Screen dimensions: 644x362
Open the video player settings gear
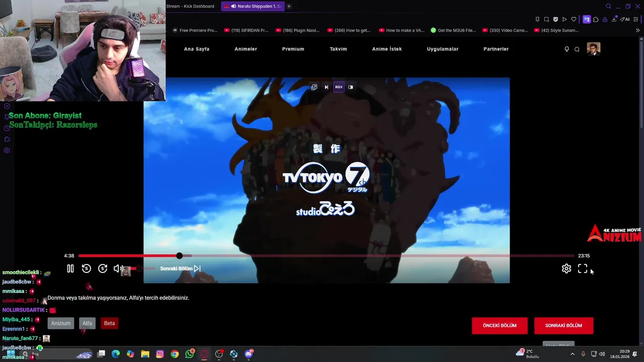(567, 269)
